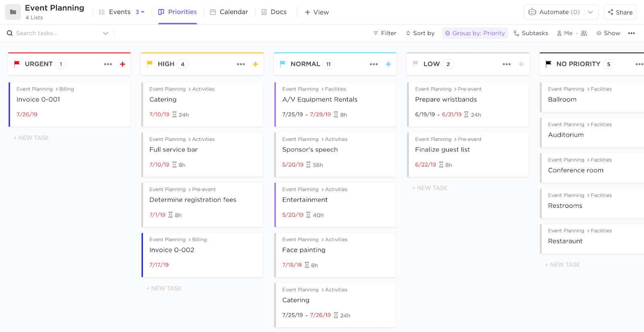Open the Automate dropdown arrow

click(590, 12)
